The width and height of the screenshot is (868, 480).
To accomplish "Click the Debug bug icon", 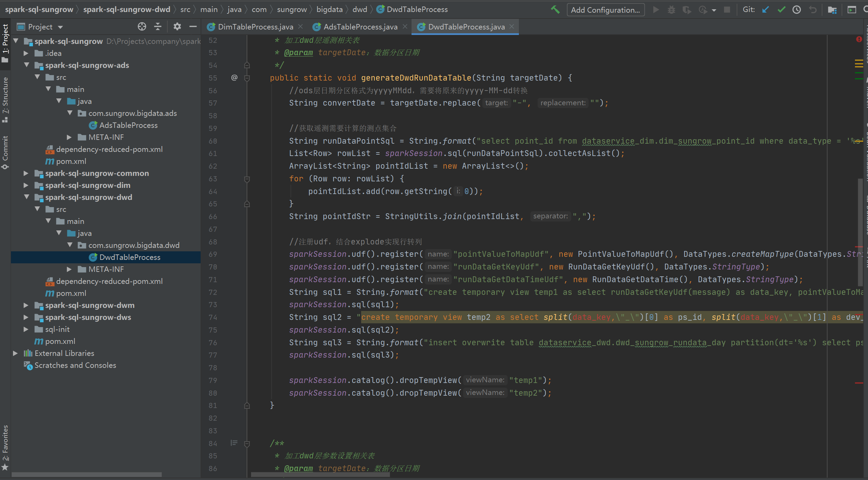I will pos(671,10).
